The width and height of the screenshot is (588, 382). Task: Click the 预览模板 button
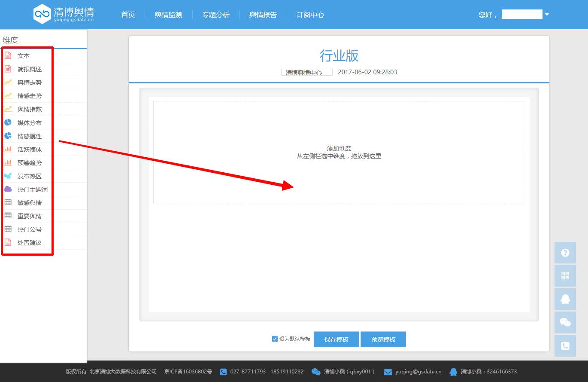point(383,339)
